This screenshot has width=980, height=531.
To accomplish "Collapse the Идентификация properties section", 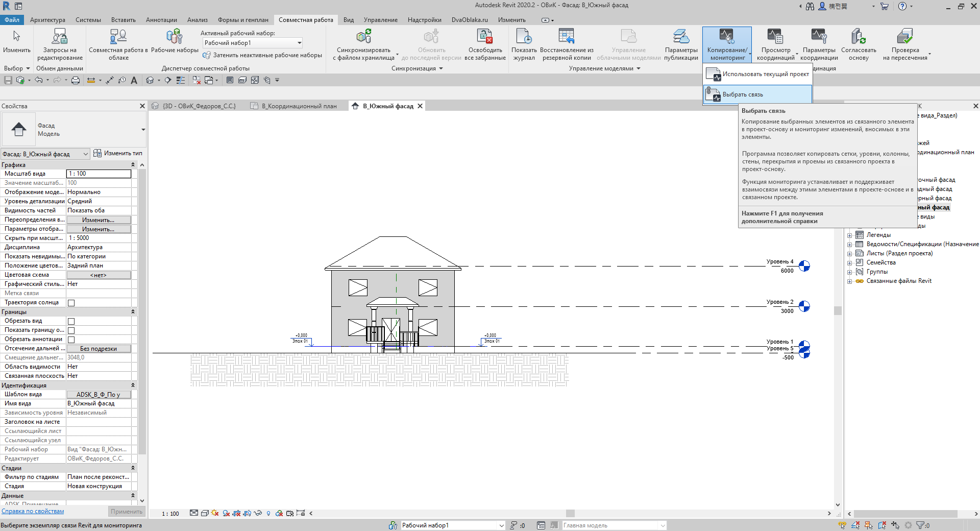I will [133, 385].
